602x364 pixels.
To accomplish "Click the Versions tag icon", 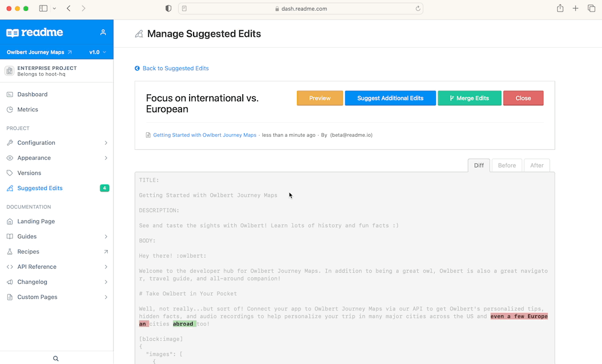I will click(10, 173).
